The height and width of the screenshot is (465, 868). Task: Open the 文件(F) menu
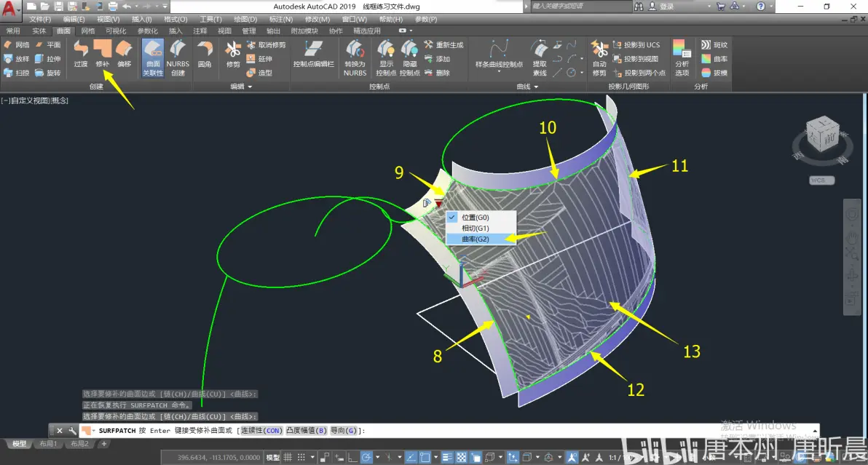point(40,20)
